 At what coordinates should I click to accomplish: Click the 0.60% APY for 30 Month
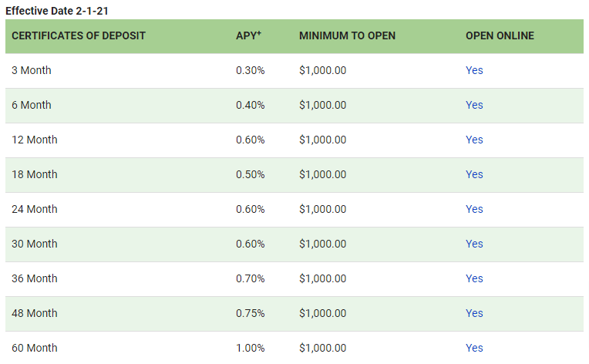(251, 244)
